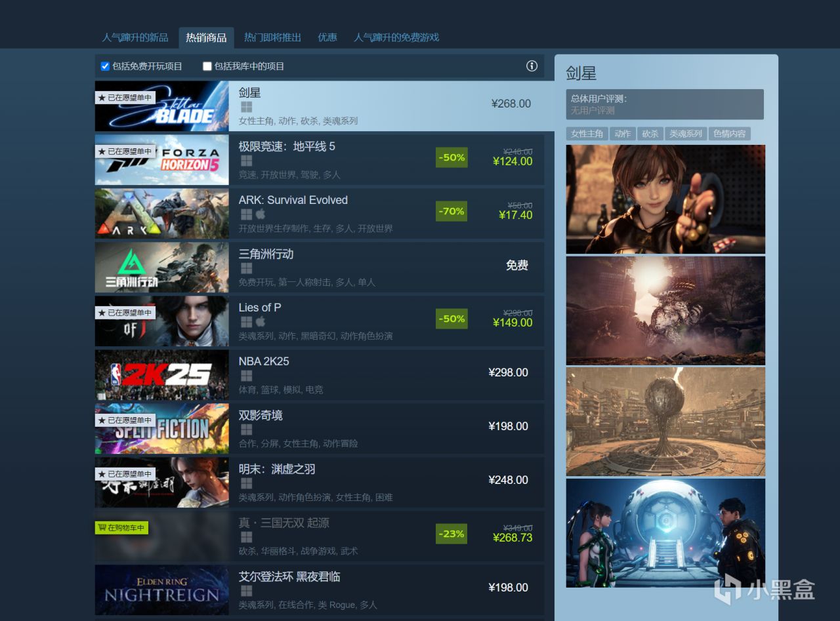Click Windows icon in Lies of P row
This screenshot has width=840, height=621.
pos(246,322)
